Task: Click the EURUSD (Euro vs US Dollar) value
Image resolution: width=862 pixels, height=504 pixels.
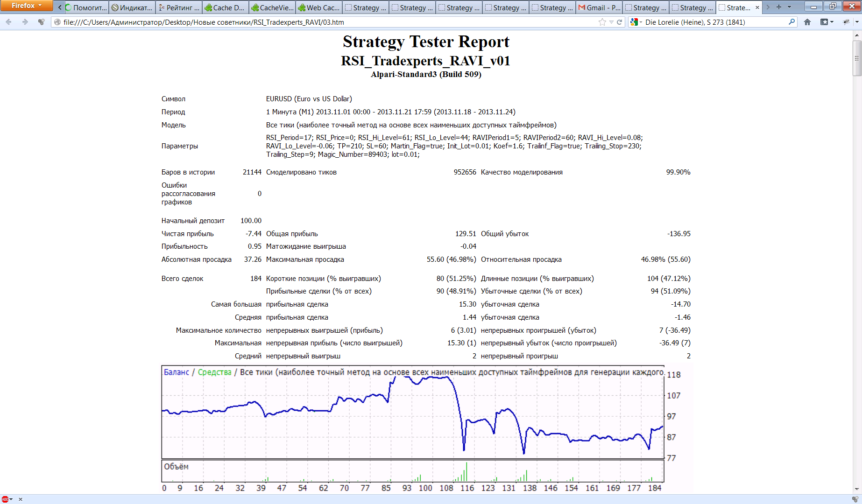Action: (x=309, y=99)
